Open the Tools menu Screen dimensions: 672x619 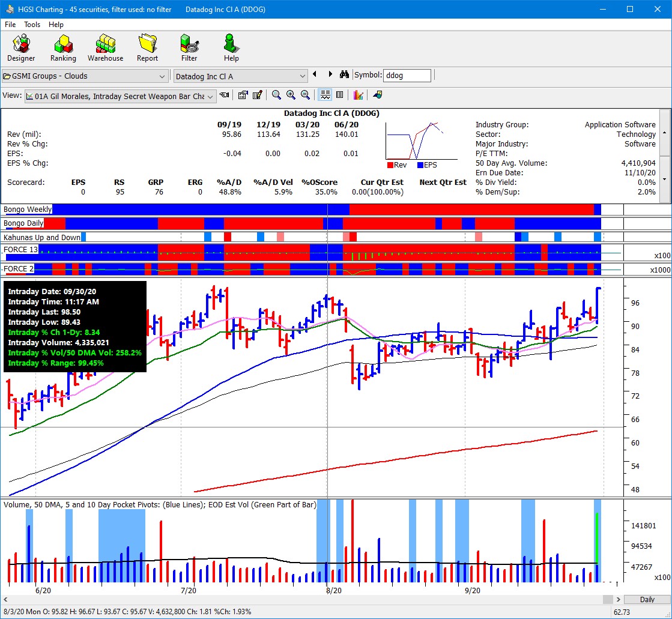(32, 25)
